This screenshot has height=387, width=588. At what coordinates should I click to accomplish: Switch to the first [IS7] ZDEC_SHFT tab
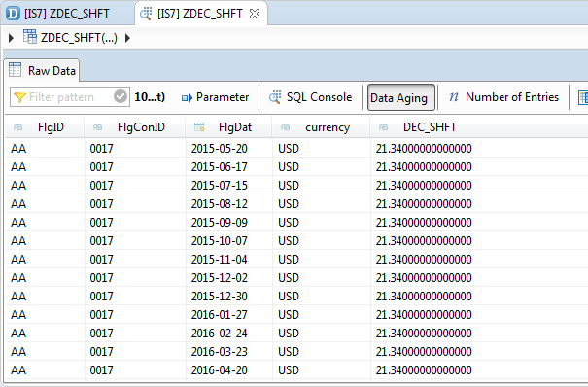pyautogui.click(x=67, y=14)
